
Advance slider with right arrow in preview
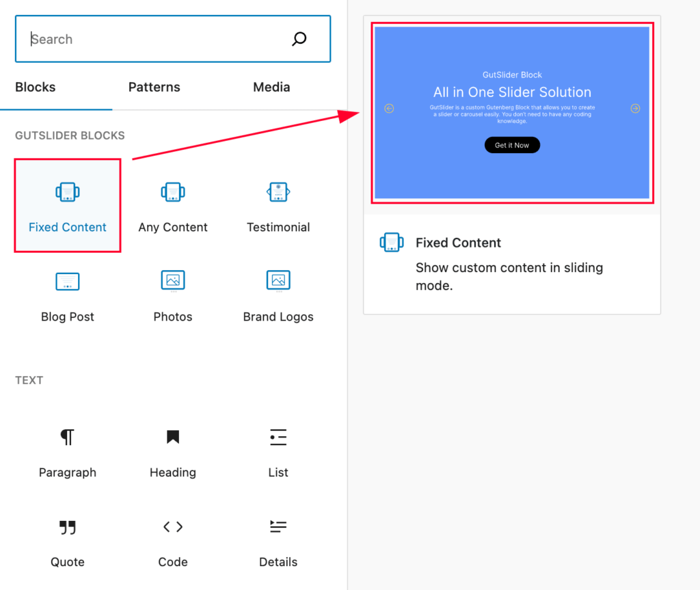(635, 108)
